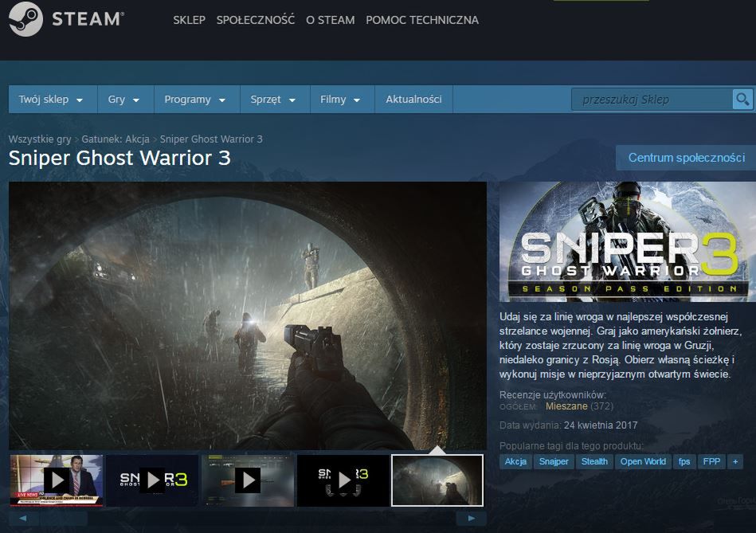Click the Sniper Ghost Warrior 3 page title
756x533 pixels.
click(x=119, y=159)
